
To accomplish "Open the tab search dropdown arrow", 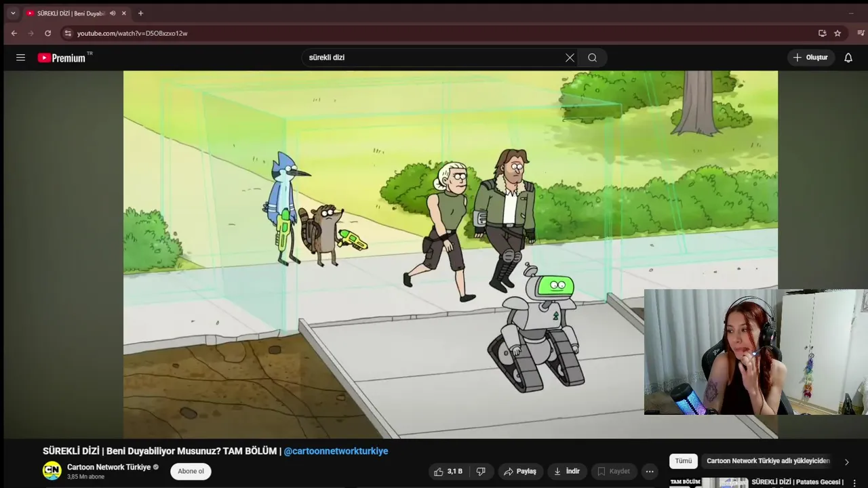I will 13,13.
